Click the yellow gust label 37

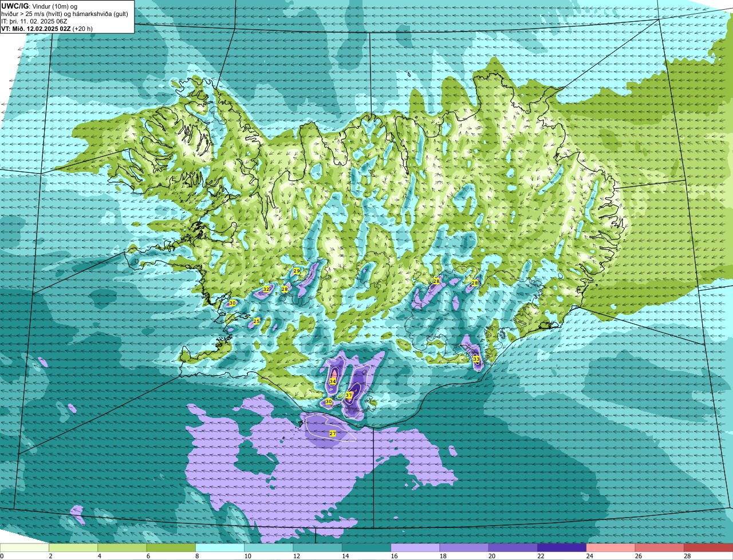[x=349, y=395]
